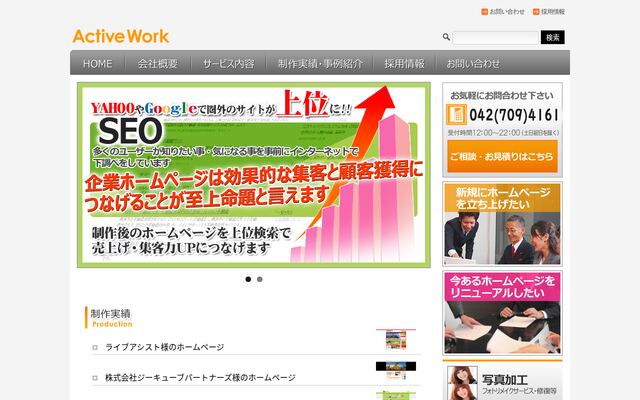Viewport: 640px width, 400px height.
Task: Open 株式会社ジーキューブパートナーズ様のホームページ link
Action: click(200, 378)
